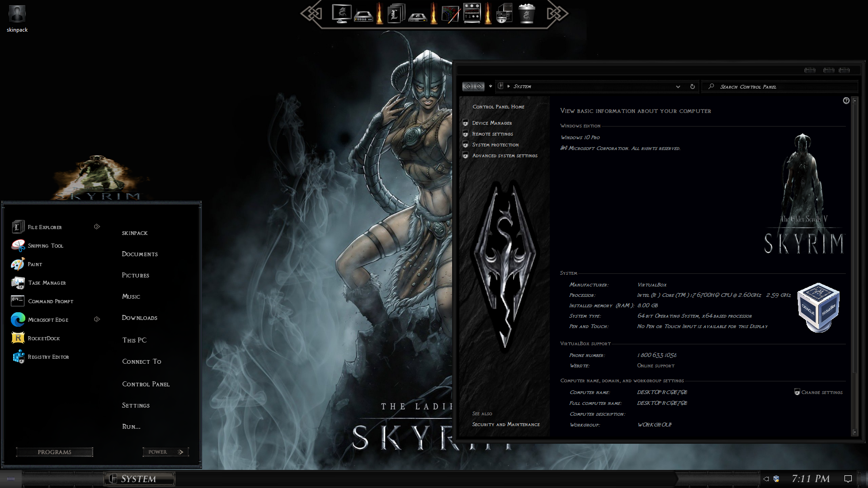
Task: Expand File Explorer jump list arrow
Action: click(97, 227)
